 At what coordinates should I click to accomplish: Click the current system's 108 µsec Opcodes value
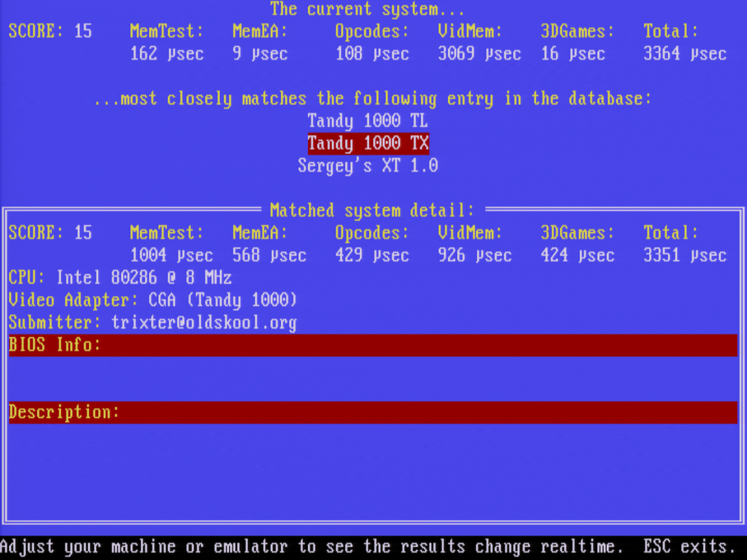[x=372, y=54]
